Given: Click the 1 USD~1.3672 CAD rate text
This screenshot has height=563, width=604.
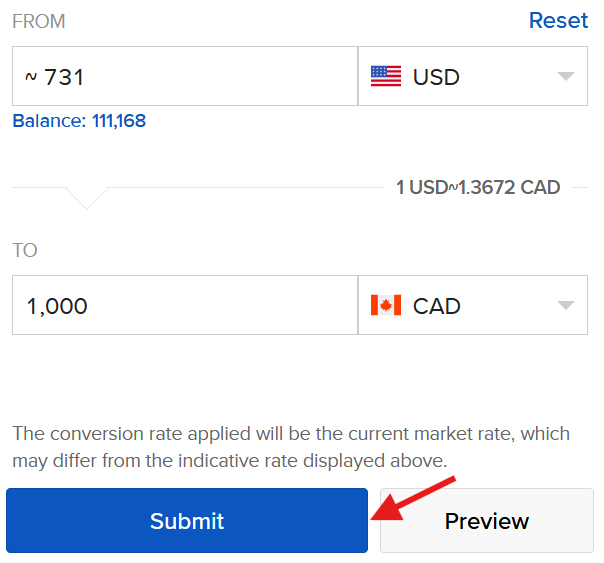Looking at the screenshot, I should click(478, 187).
